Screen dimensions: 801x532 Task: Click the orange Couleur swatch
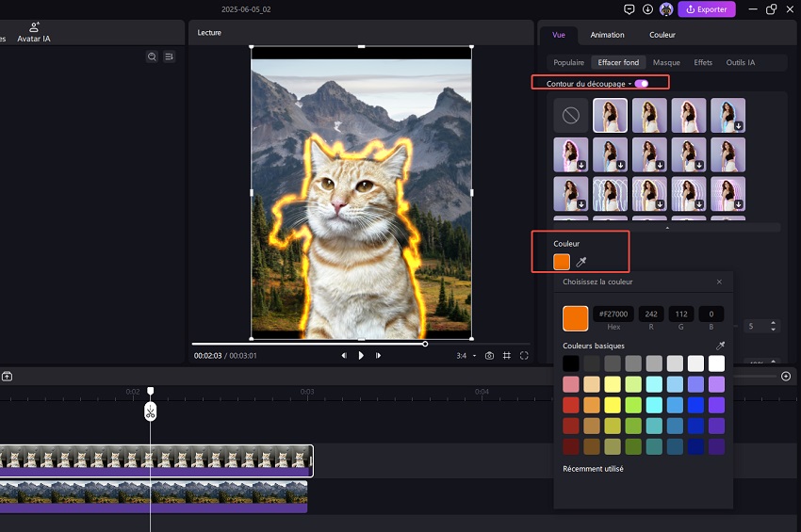tap(562, 262)
